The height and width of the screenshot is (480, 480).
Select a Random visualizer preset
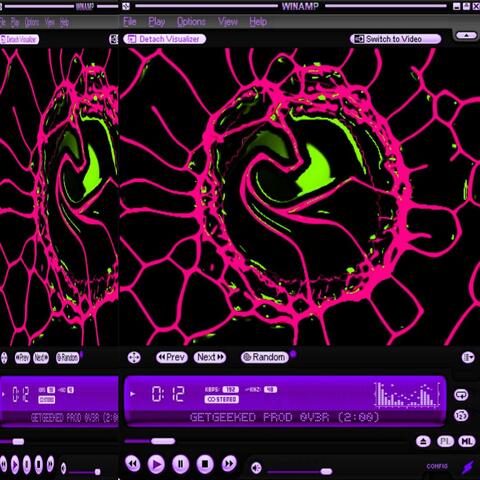265,357
